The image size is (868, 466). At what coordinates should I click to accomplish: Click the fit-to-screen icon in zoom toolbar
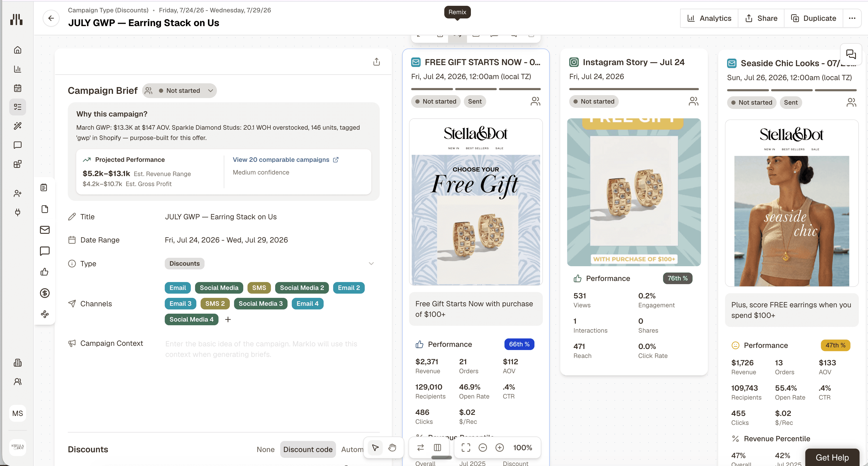466,448
